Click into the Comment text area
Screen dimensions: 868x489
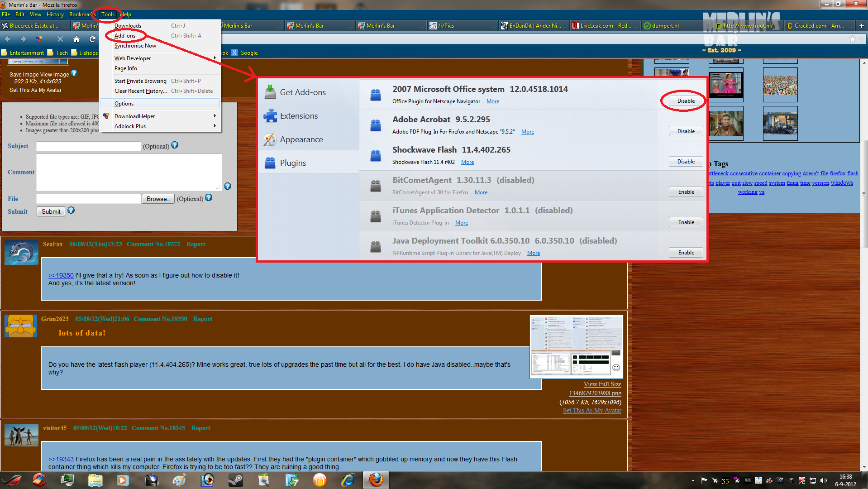129,172
